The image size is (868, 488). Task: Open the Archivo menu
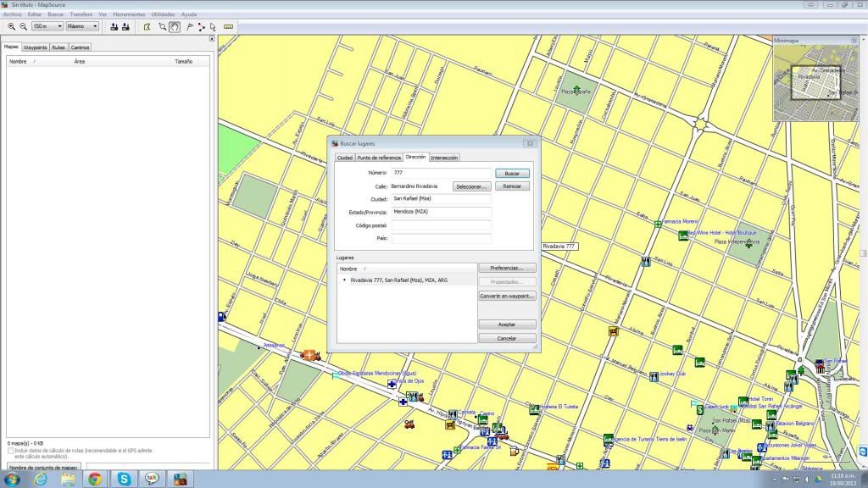point(12,14)
